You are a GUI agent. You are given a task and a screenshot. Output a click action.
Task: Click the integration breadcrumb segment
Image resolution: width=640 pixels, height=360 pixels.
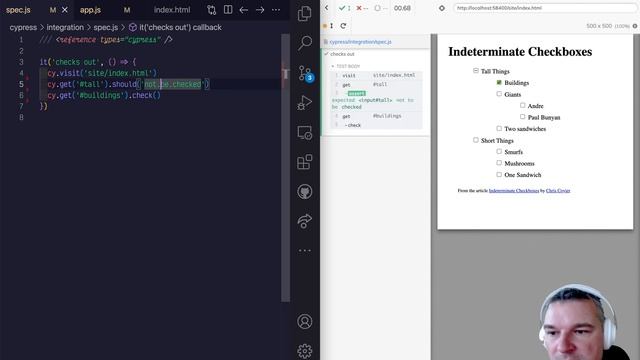(x=65, y=27)
